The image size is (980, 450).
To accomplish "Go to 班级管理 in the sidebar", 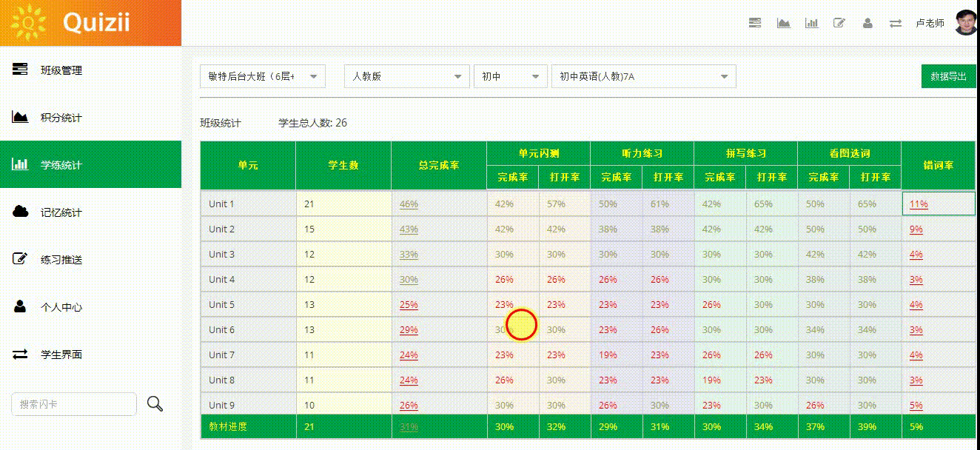I will [x=61, y=70].
